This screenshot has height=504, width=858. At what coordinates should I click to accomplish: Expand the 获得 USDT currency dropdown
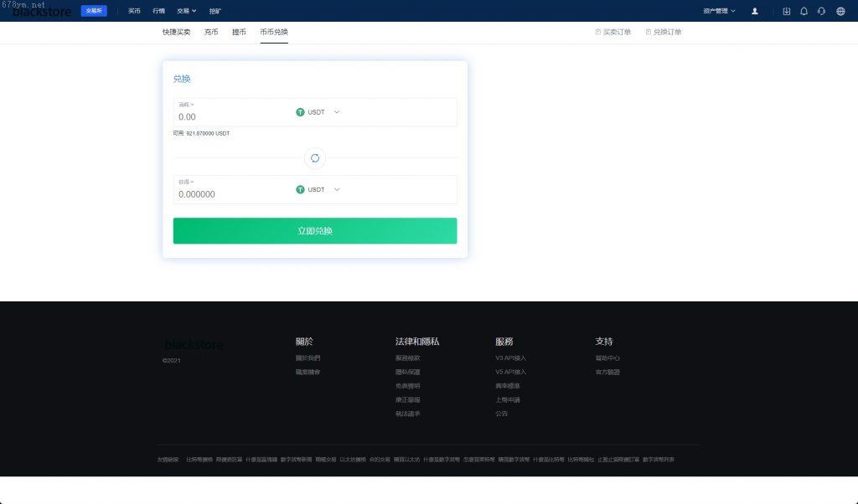pyautogui.click(x=318, y=190)
